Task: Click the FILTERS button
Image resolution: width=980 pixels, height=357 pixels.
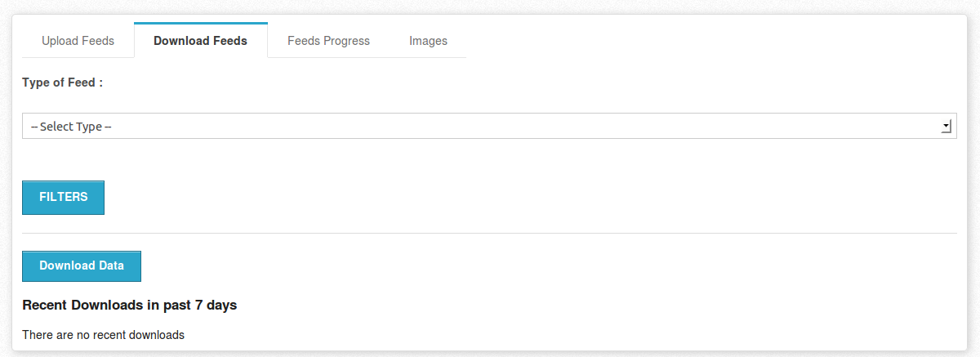Action: [63, 198]
